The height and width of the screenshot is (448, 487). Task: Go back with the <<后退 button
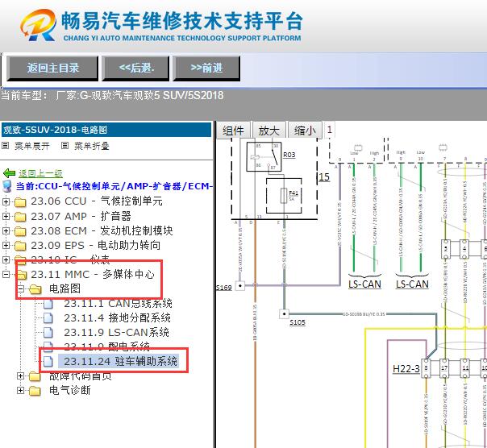coord(135,68)
